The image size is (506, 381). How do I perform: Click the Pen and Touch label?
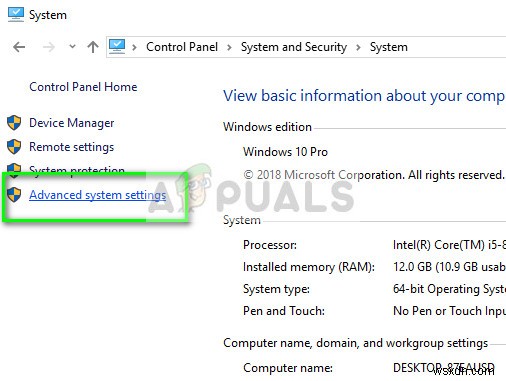point(284,311)
